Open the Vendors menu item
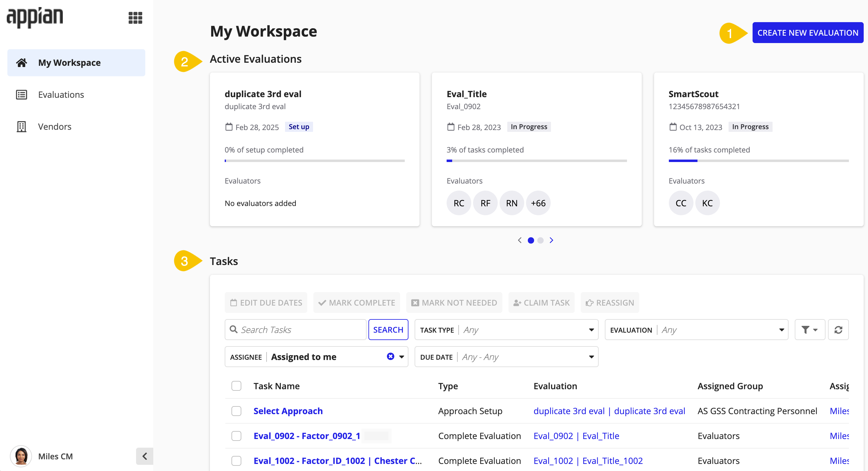This screenshot has height=471, width=868. pyautogui.click(x=54, y=126)
